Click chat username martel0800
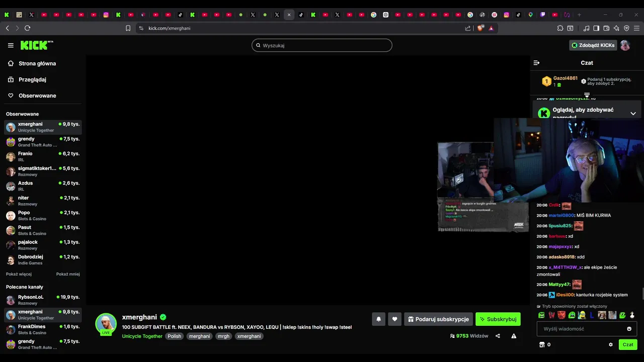 (x=561, y=215)
